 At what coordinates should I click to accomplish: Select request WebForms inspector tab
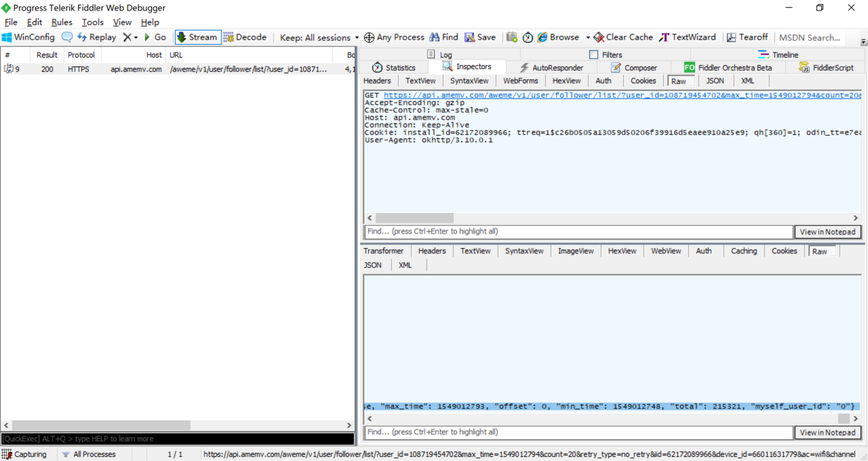click(x=521, y=81)
